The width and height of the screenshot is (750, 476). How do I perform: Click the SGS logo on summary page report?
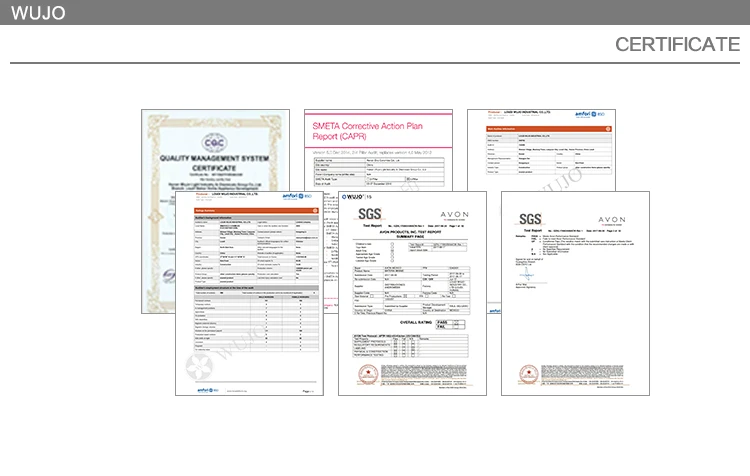[370, 214]
